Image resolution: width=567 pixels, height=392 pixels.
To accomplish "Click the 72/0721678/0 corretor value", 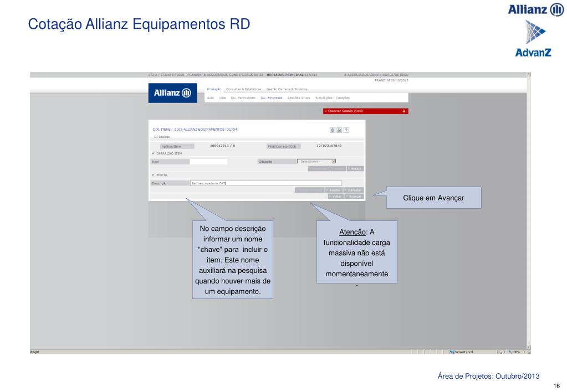I will tap(329, 146).
